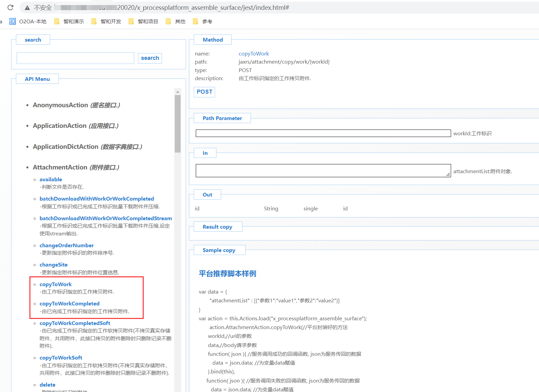Expand AnonymousAction menu group
539x392 pixels.
pos(76,105)
